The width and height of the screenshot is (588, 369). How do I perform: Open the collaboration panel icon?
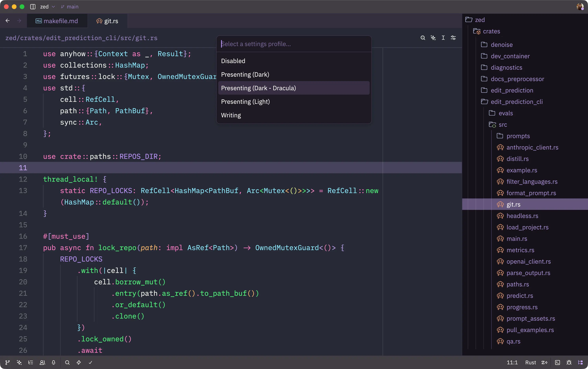[x=42, y=362]
